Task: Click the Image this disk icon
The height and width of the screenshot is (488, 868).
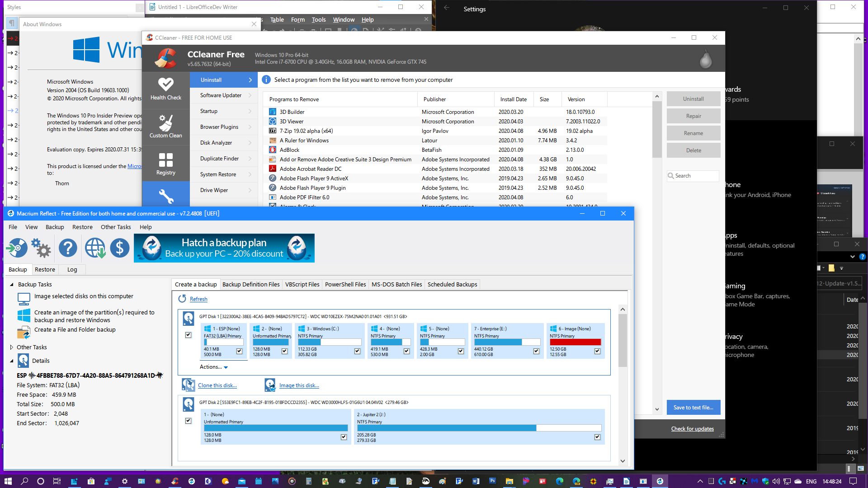Action: [x=270, y=385]
